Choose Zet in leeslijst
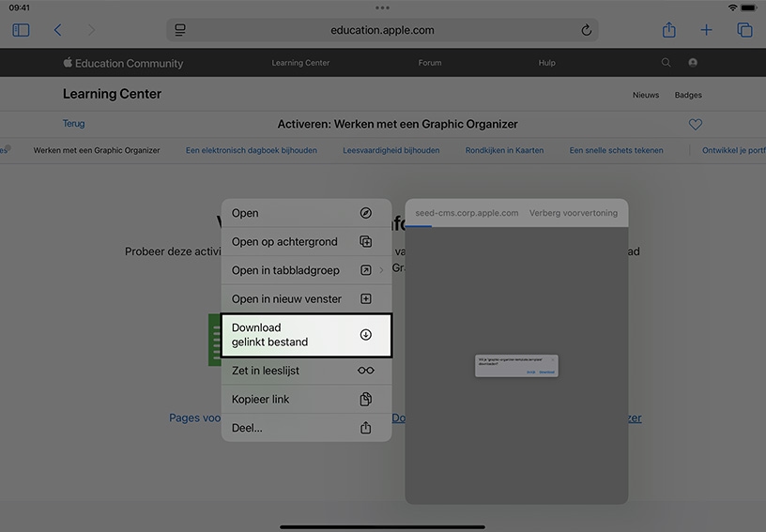Viewport: 766px width, 532px height. (306, 371)
